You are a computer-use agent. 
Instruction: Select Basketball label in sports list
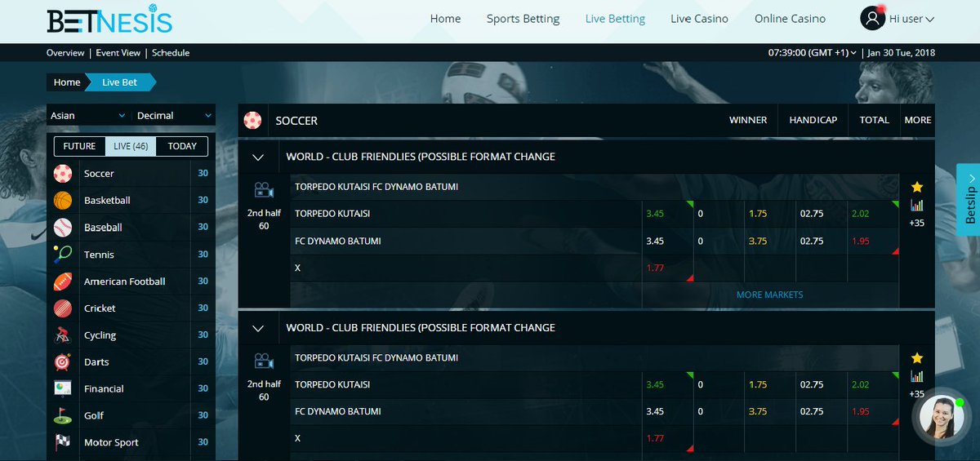pos(107,201)
